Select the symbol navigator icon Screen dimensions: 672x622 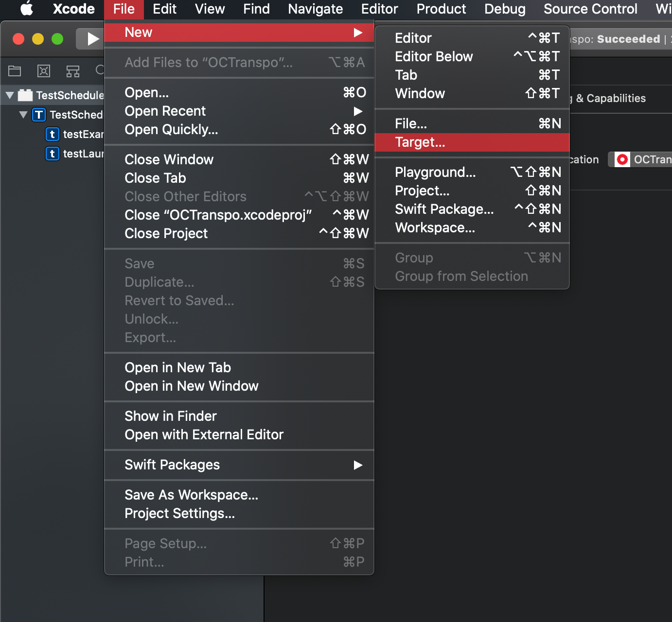(x=43, y=71)
